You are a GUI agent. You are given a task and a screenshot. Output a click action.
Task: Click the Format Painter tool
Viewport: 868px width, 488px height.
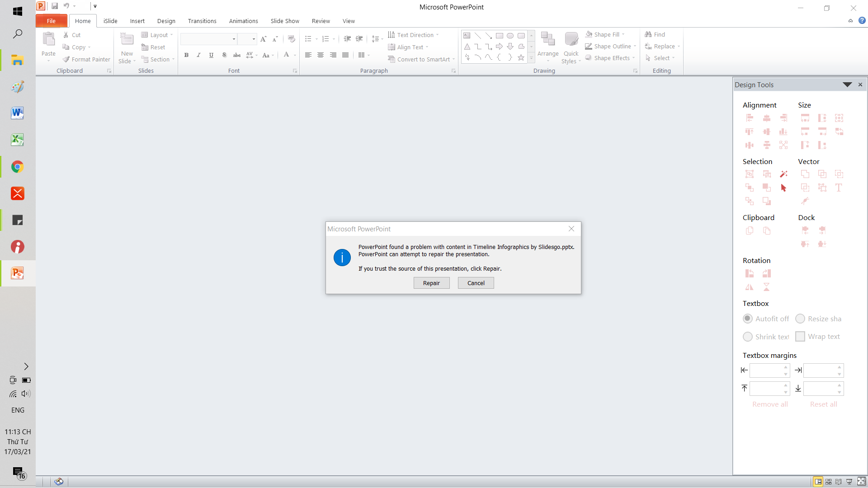86,59
